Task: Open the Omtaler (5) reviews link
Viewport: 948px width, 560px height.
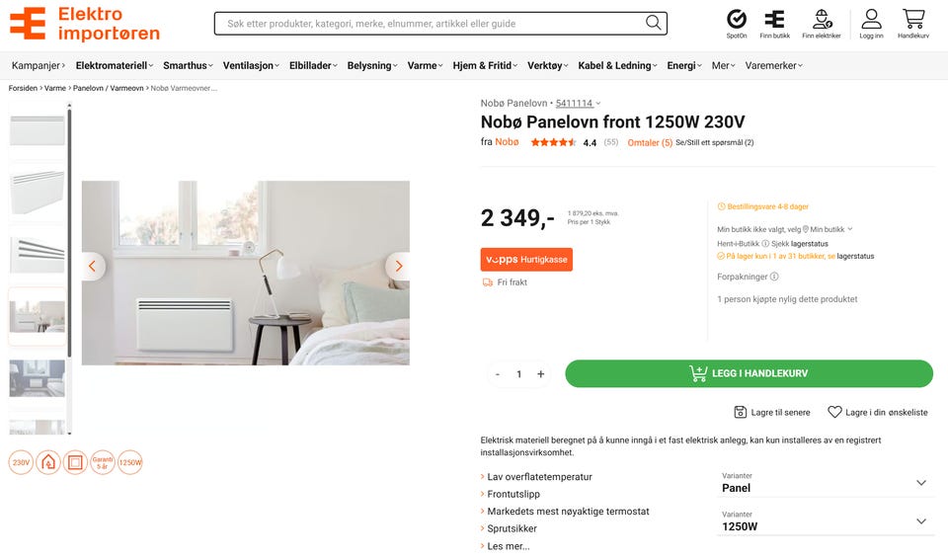Action: coord(650,142)
